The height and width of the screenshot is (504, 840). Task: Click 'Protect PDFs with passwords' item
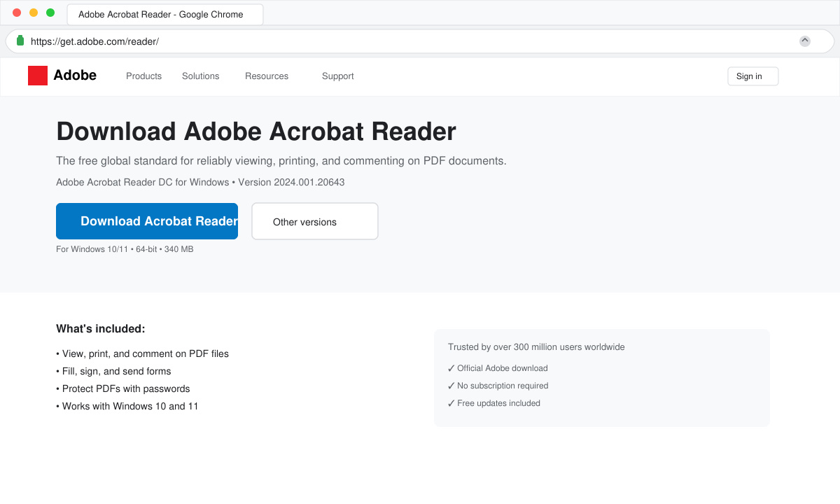123,388
